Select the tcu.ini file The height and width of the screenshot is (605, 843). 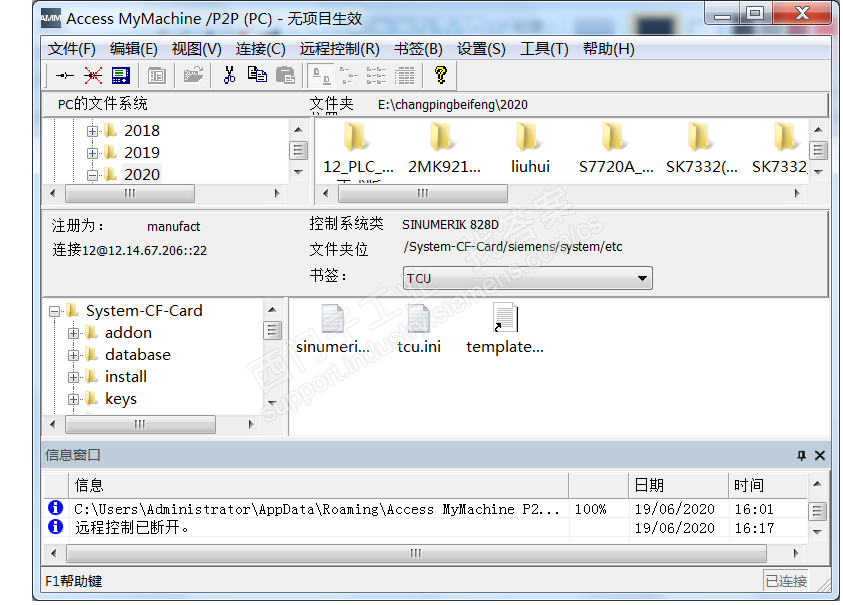(x=419, y=329)
